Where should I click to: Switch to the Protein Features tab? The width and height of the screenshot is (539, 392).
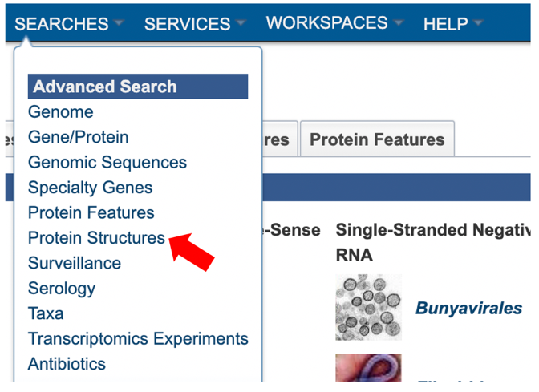tap(378, 139)
